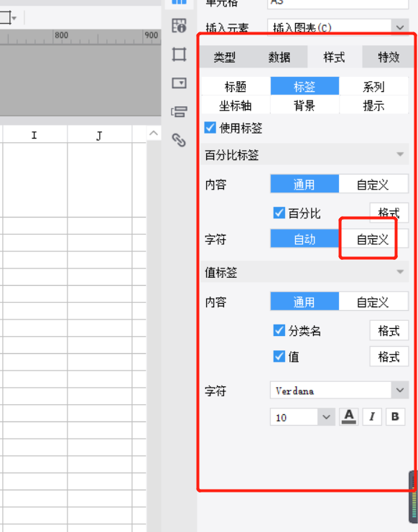Select the 提示 style section
The width and height of the screenshot is (418, 532).
coord(373,106)
